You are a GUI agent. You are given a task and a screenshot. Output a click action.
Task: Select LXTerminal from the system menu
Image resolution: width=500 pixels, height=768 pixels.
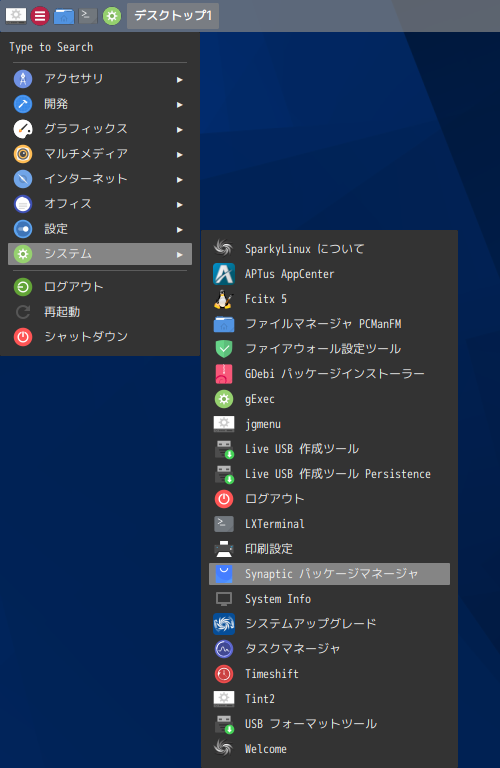coord(329,524)
